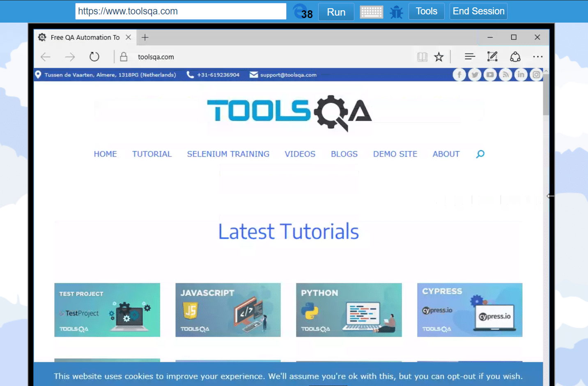The width and height of the screenshot is (588, 386).
Task: Click the Share icon in Edge toolbar
Action: click(515, 57)
